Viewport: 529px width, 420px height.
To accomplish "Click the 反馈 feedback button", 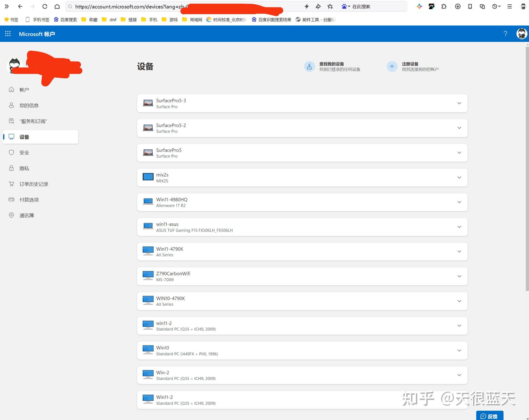I will click(489, 416).
